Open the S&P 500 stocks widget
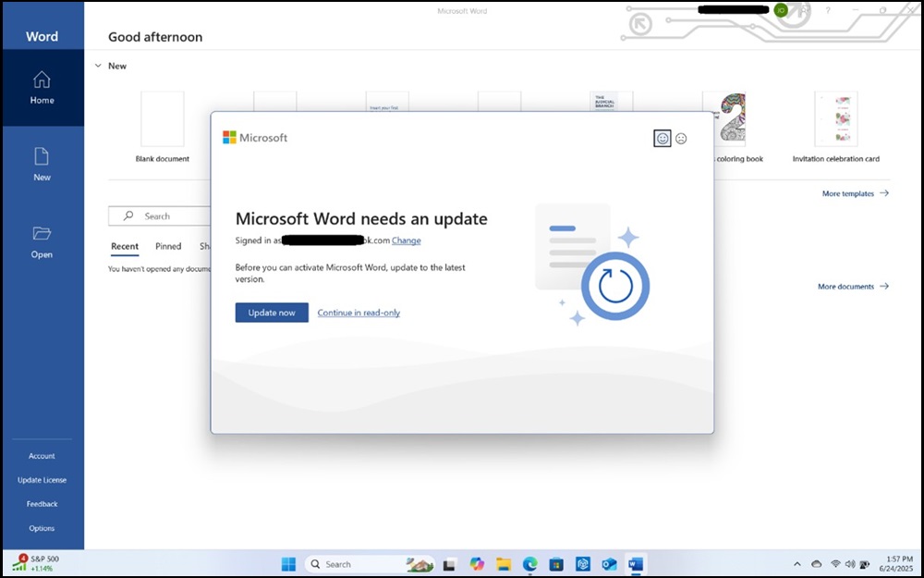924x578 pixels. [37, 563]
